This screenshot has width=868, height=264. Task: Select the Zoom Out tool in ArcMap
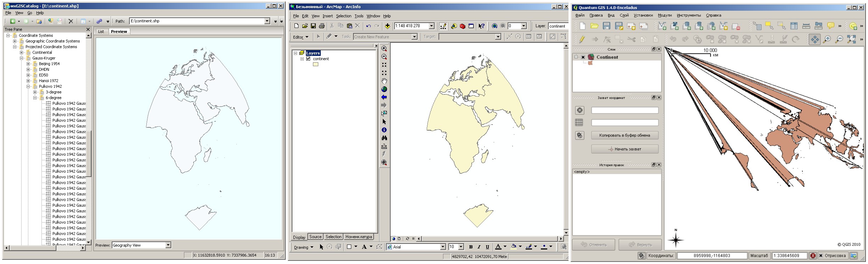pos(384,57)
